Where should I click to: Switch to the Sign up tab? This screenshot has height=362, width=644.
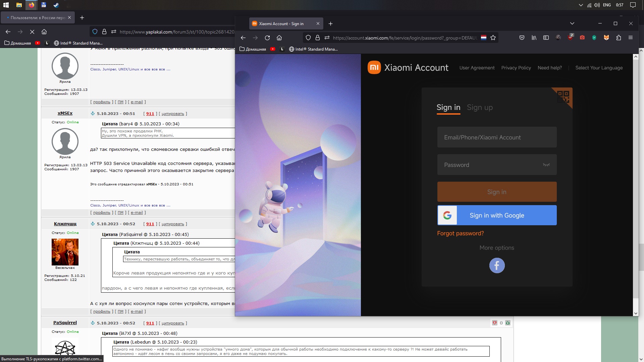click(x=480, y=107)
